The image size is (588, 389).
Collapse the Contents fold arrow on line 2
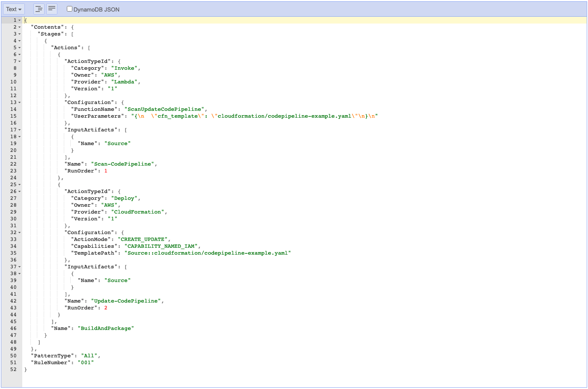click(19, 27)
